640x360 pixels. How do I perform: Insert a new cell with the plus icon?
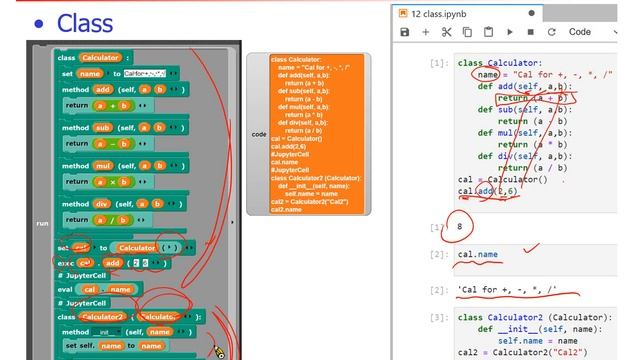[x=425, y=32]
